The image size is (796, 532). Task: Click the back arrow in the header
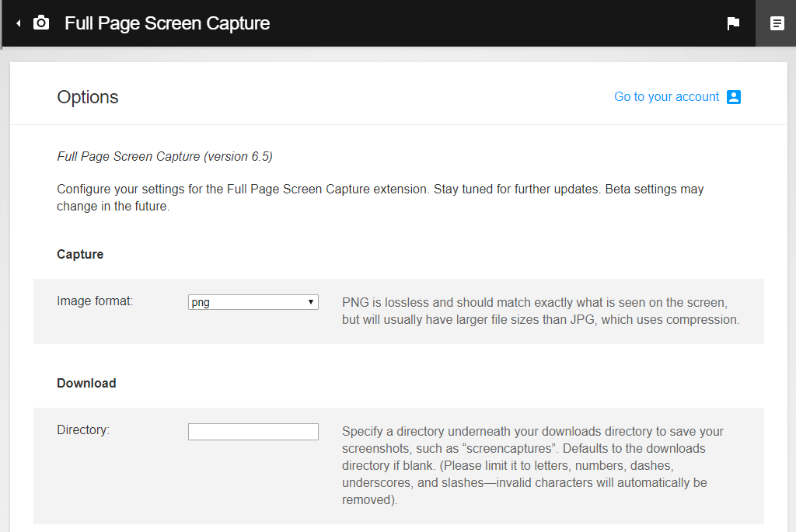[19, 23]
